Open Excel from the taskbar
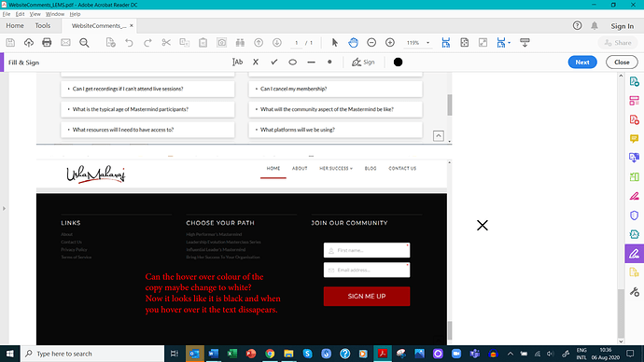This screenshot has height=362, width=644. 232,354
